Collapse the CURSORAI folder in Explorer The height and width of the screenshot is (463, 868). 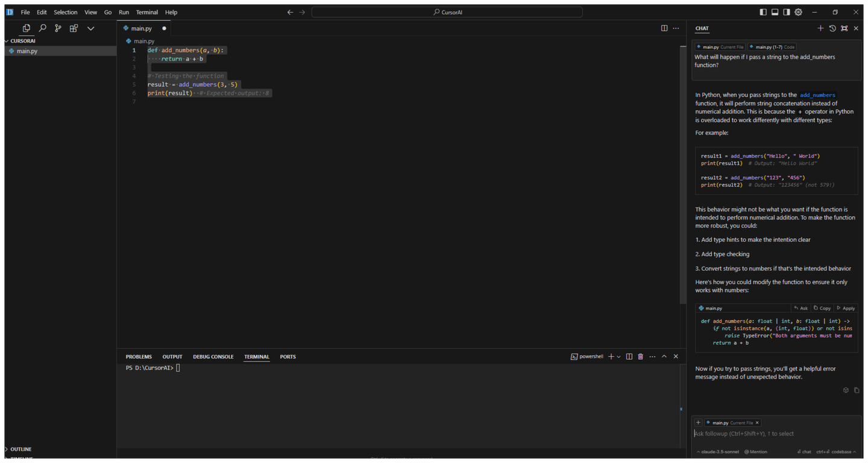pyautogui.click(x=23, y=41)
